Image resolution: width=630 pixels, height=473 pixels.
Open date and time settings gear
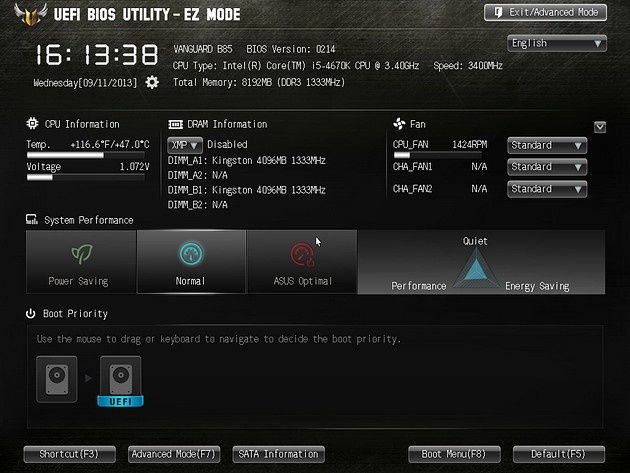point(152,82)
